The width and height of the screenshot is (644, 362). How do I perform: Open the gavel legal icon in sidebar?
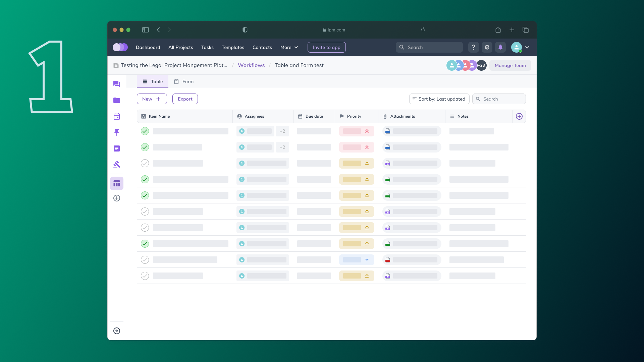[x=117, y=165]
